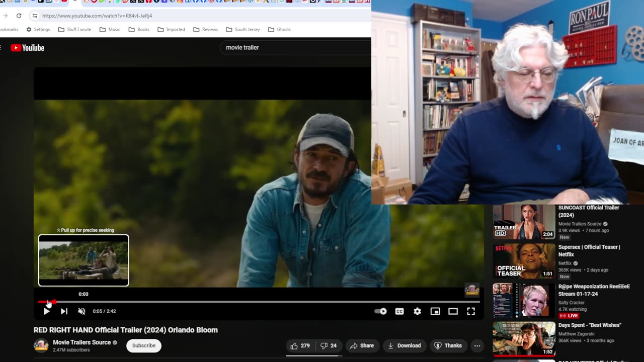Open Movie Trailers Source channel name
The width and height of the screenshot is (644, 362).
coord(82,342)
